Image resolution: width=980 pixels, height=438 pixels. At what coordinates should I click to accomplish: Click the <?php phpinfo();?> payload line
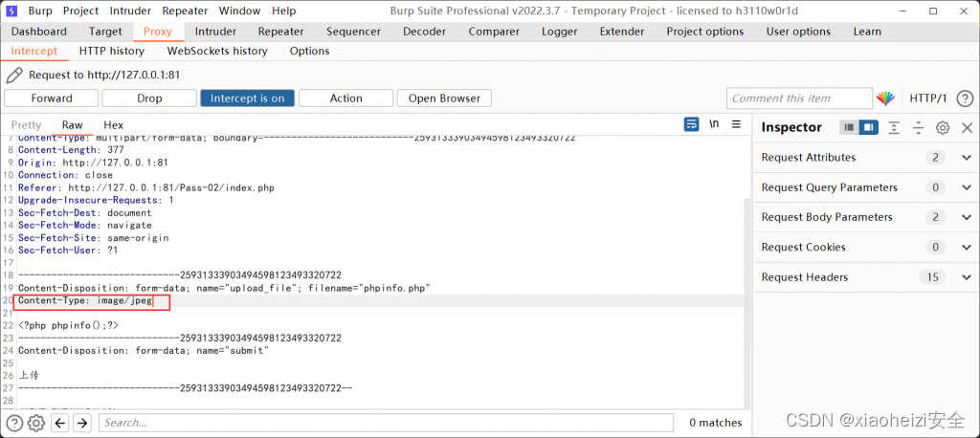coord(68,325)
